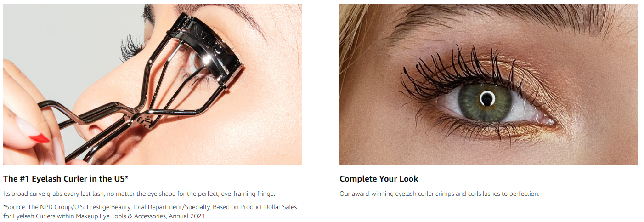Click "The #1 Eyelash Curler in the US*" heading
The image size is (644, 222).
pos(66,179)
